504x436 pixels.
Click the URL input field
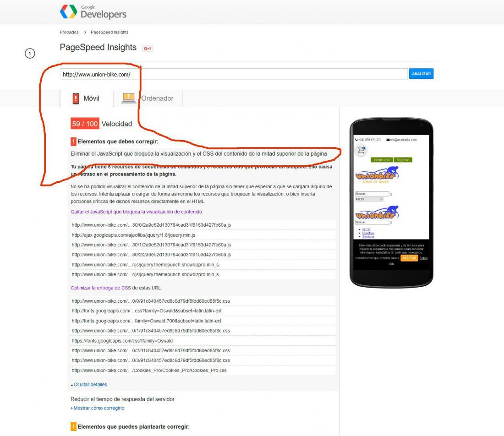233,74
